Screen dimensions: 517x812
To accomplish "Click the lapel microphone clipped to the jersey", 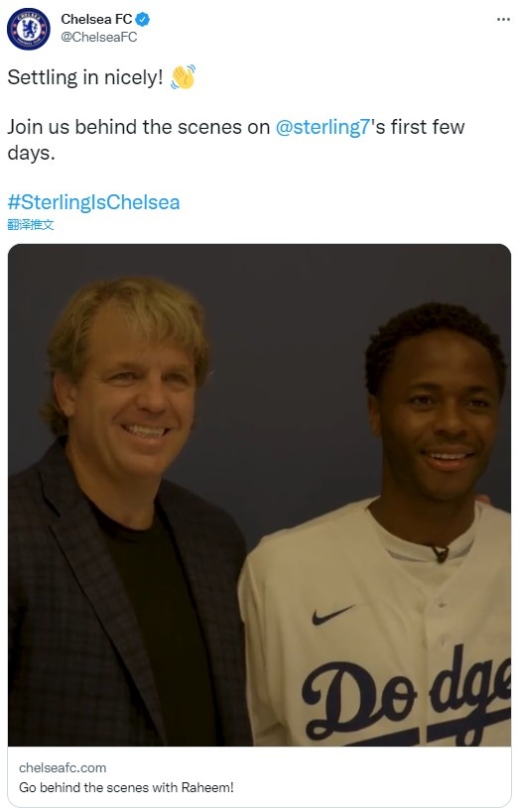I will pos(439,553).
